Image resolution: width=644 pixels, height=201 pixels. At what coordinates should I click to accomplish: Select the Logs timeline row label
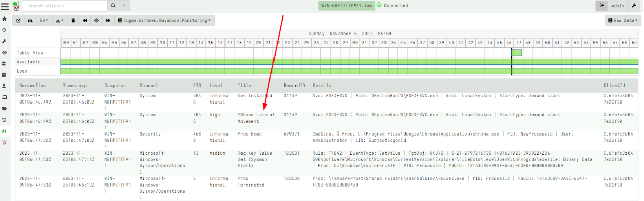22,71
